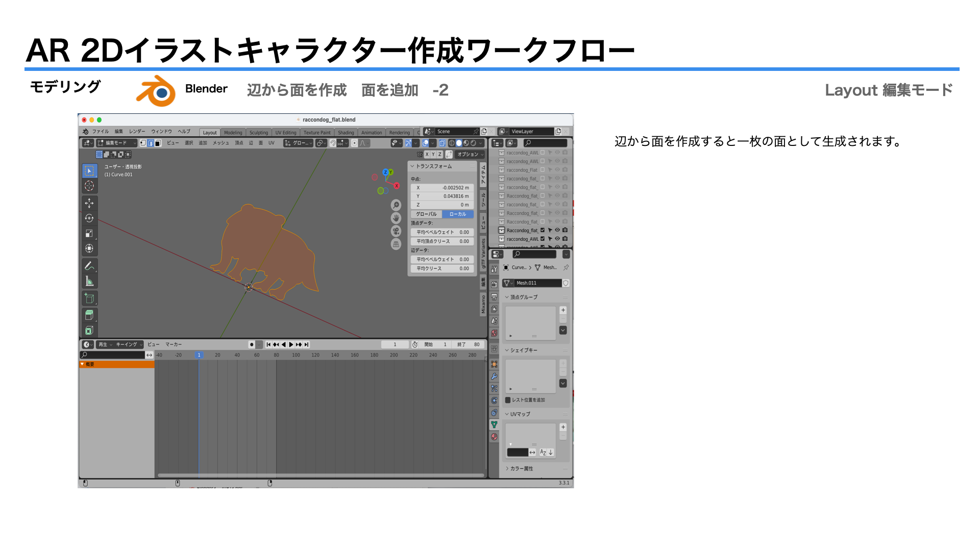This screenshot has height=551, width=980.
Task: Open the 編集モード mode dropdown
Action: click(117, 143)
